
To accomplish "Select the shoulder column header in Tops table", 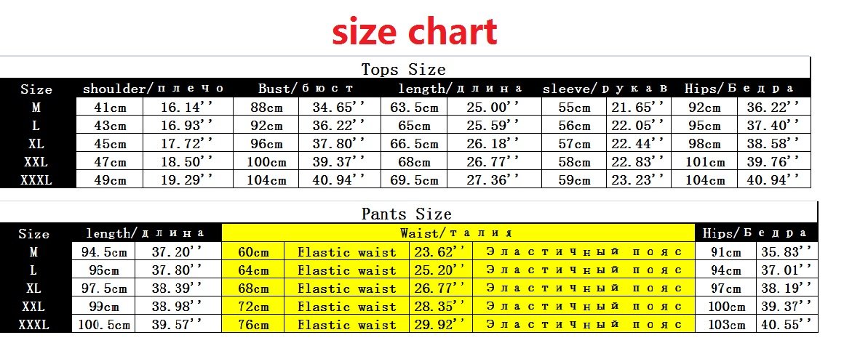I will 154,89.
